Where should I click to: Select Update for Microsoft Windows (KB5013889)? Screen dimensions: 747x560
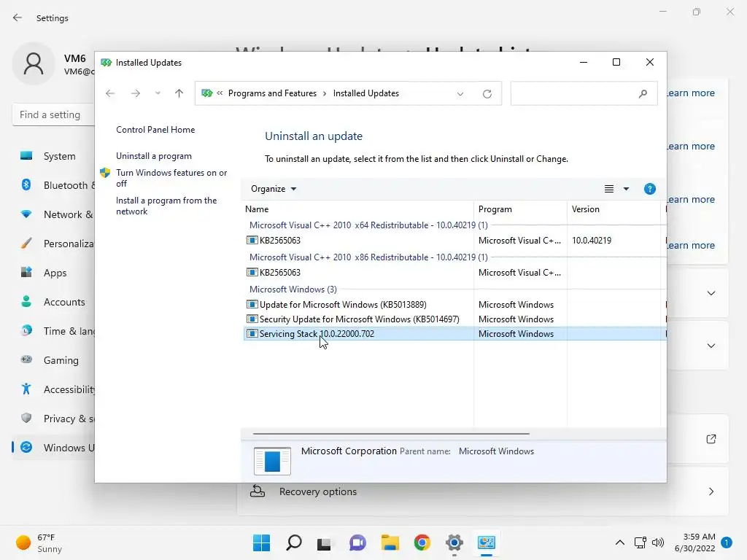(343, 304)
